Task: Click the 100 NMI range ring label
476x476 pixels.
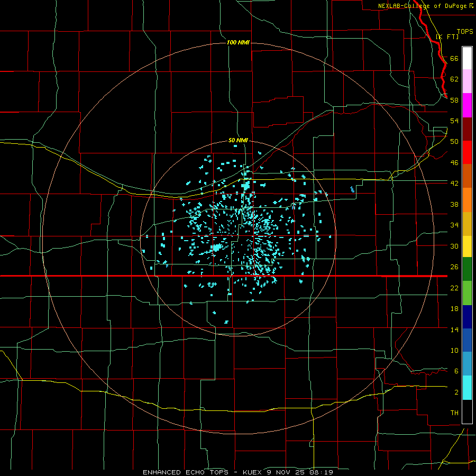Action: coord(239,42)
